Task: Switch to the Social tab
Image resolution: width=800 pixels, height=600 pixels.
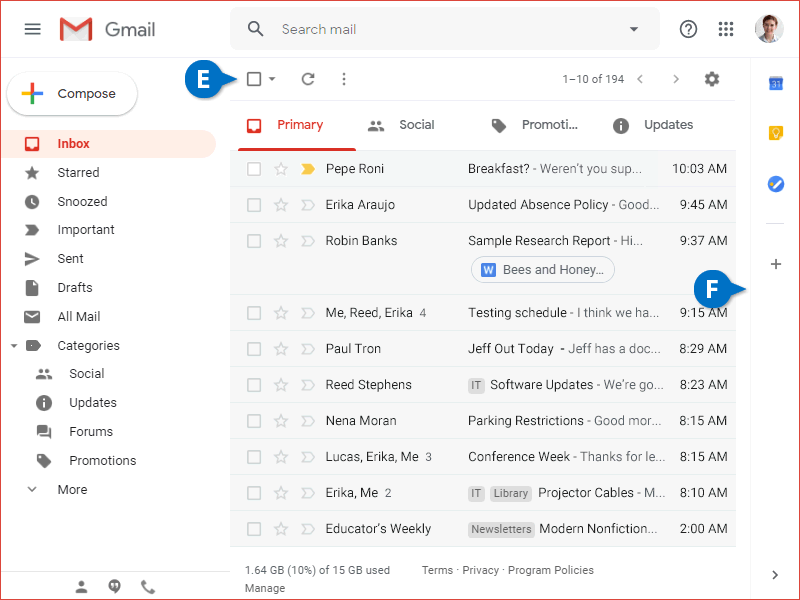Action: click(401, 126)
